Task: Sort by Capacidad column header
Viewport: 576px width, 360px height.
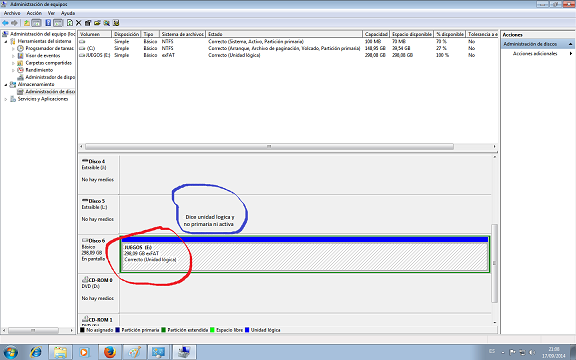Action: [376, 34]
